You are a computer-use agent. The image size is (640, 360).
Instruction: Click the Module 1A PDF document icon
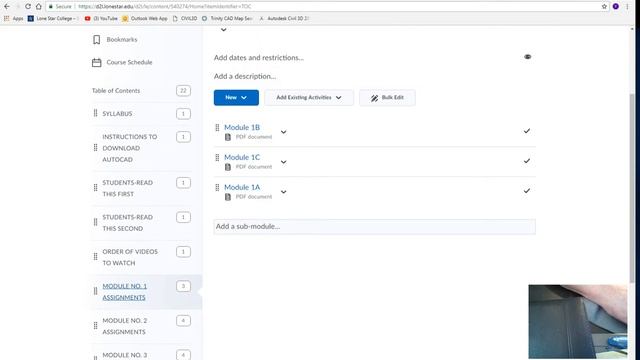[x=228, y=197]
